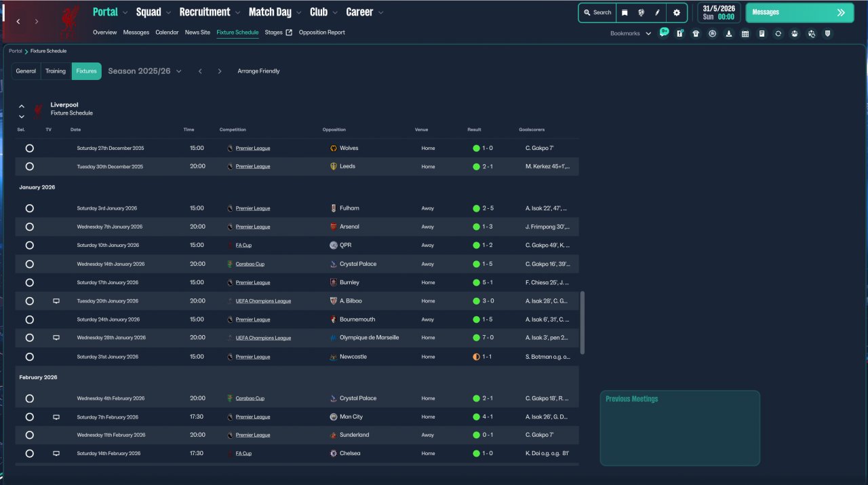Open the globe world icon in the top bar

641,13
